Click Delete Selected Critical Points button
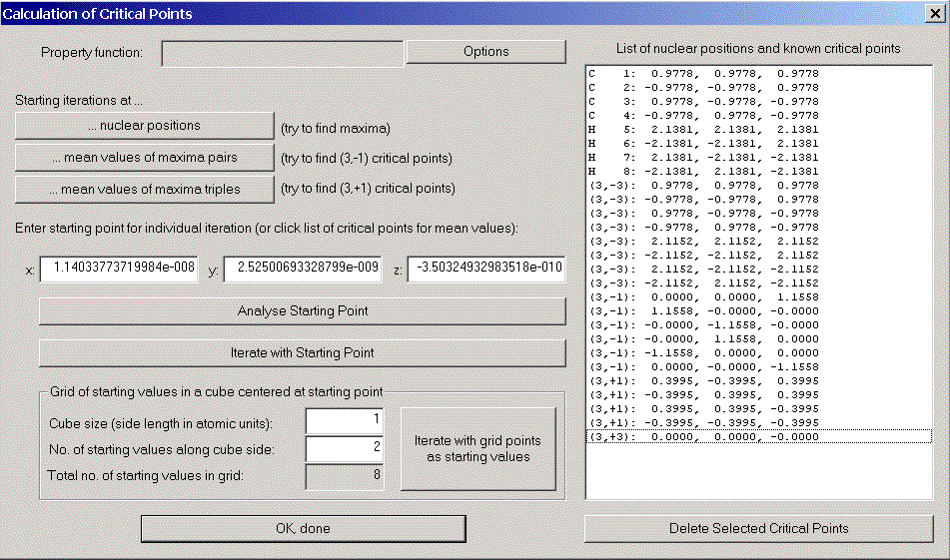Image resolution: width=950 pixels, height=560 pixels. coord(758,529)
